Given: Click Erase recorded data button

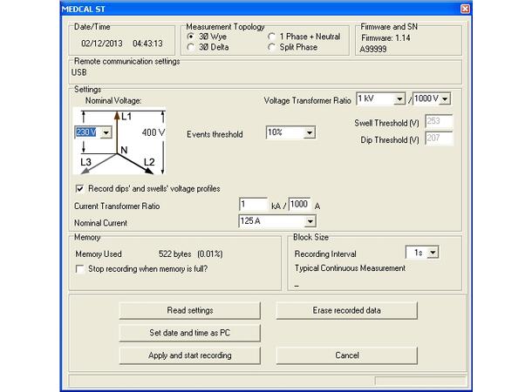Looking at the screenshot, I should pos(347,310).
